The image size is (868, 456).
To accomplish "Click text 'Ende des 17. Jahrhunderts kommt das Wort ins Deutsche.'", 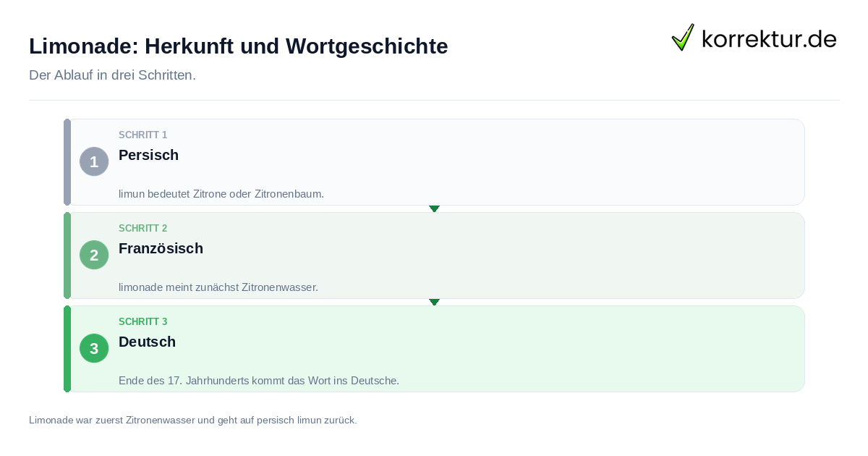I will [x=259, y=381].
